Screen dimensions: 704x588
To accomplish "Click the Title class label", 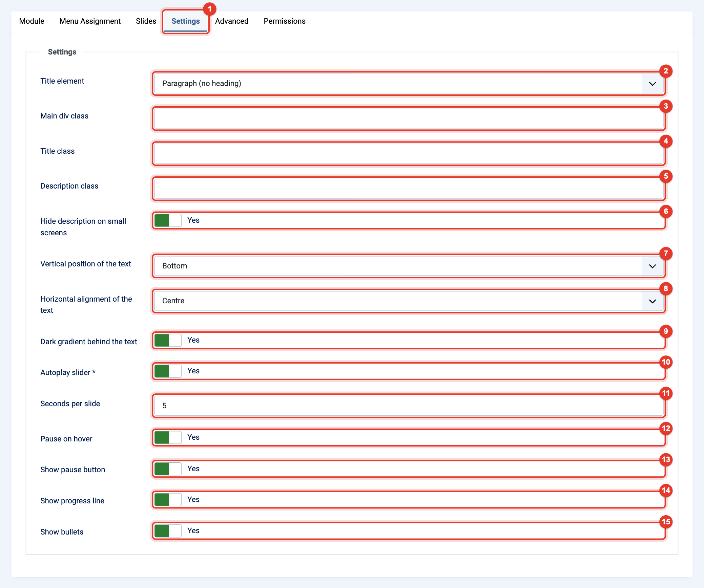I will (57, 151).
